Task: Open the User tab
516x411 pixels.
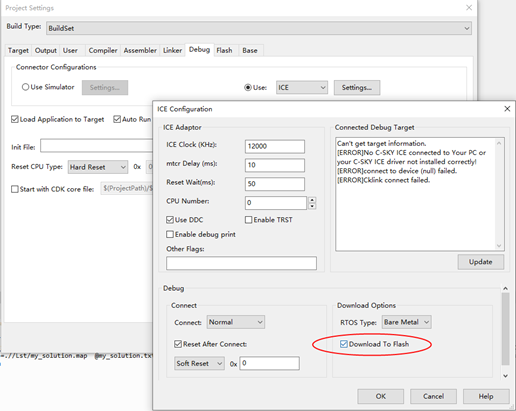Action: click(x=70, y=51)
